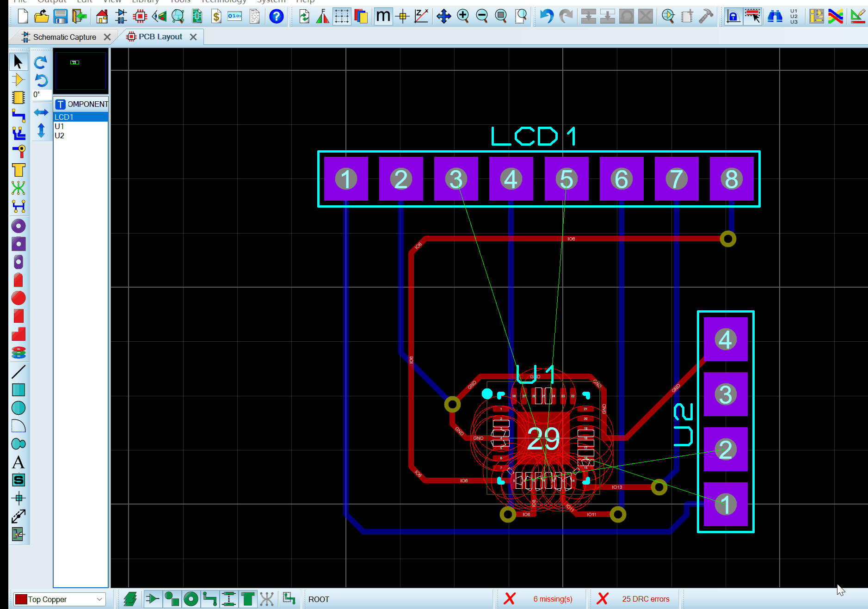Open the Library menu
This screenshot has width=868, height=609.
click(x=145, y=2)
